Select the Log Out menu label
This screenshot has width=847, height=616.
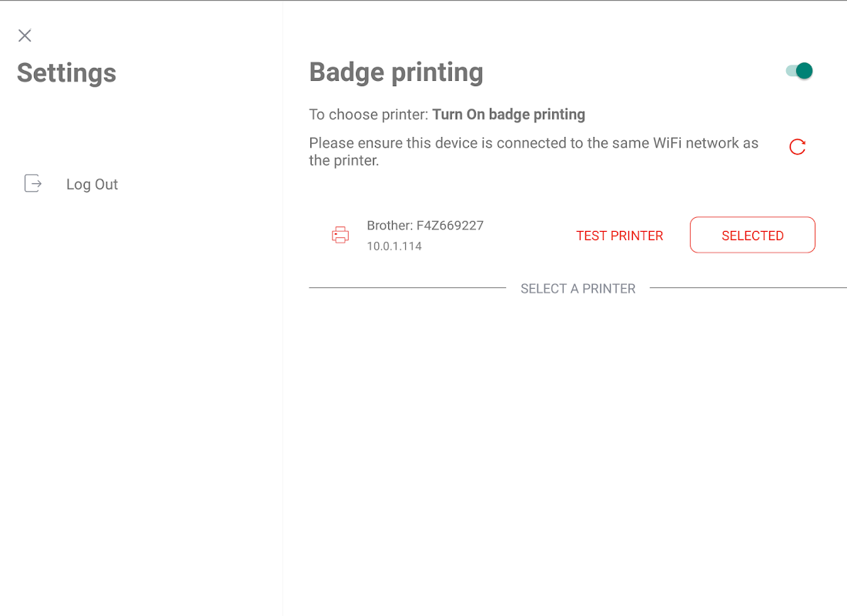tap(92, 184)
